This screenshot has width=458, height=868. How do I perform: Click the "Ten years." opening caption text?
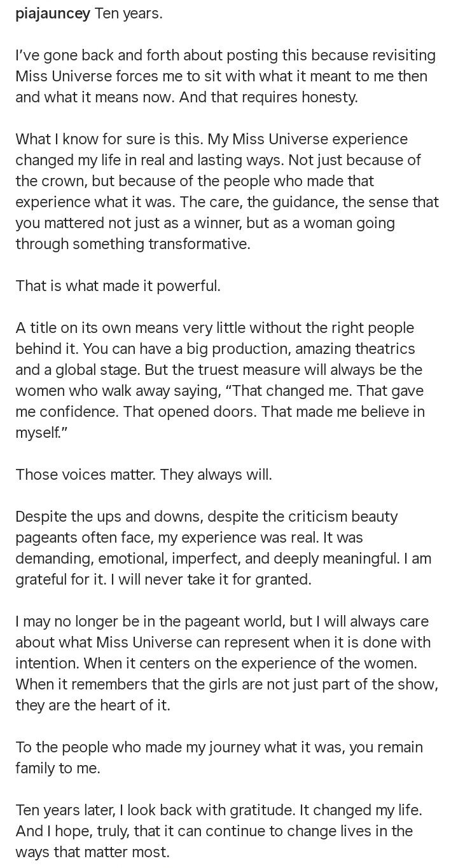point(128,14)
